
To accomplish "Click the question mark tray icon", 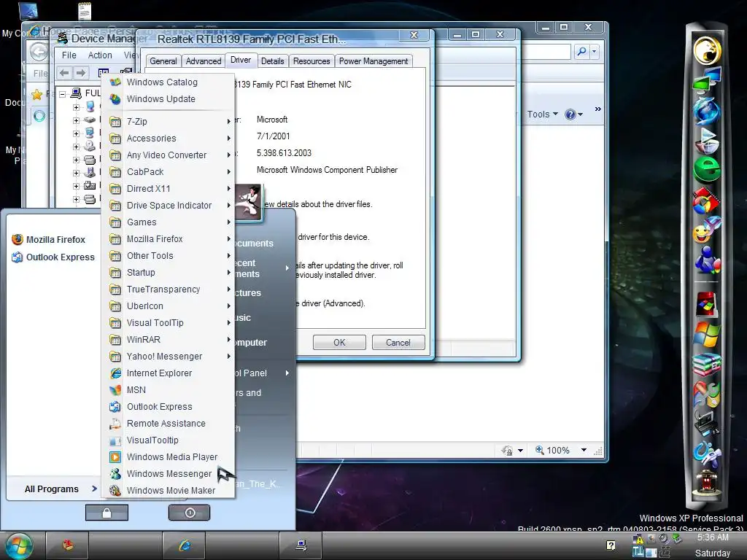I will click(x=611, y=545).
